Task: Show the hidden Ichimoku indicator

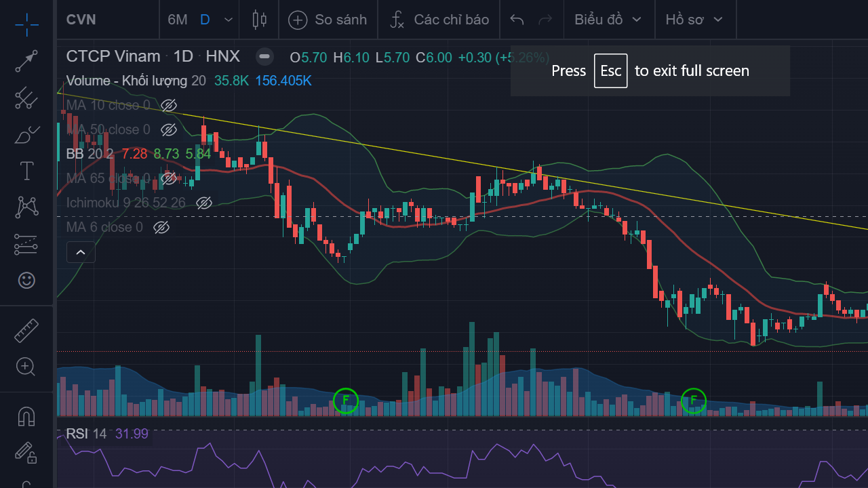Action: (203, 203)
